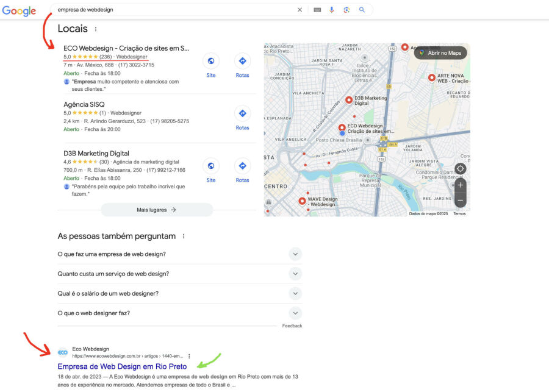The width and height of the screenshot is (549, 392).
Task: Open the ECO Webdesign Site globe icon
Action: [211, 61]
